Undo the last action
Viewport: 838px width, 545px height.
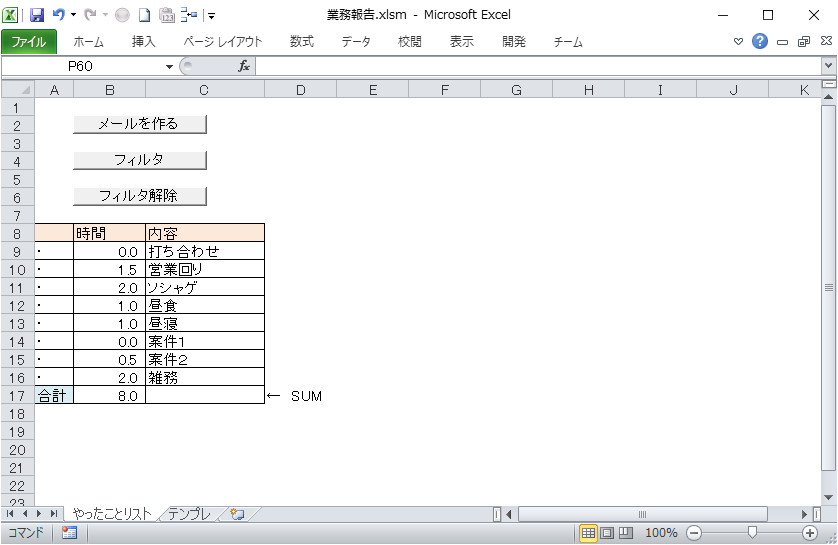click(58, 15)
